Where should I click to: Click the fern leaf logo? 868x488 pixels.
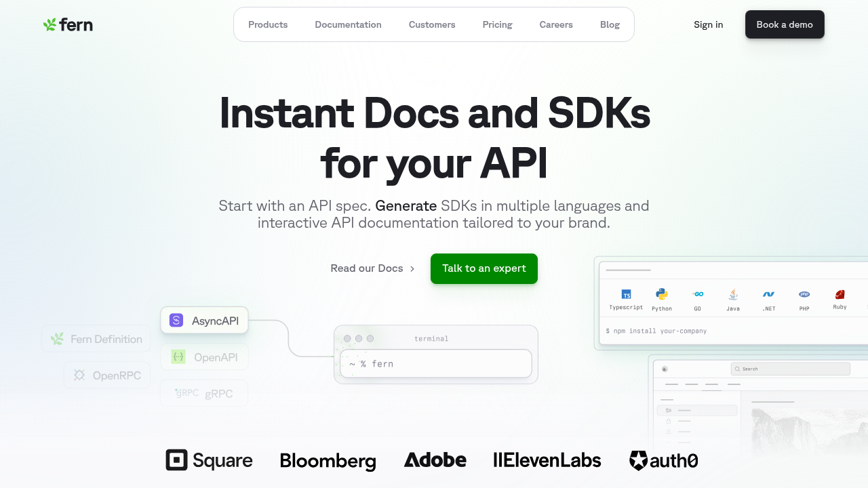tap(68, 25)
